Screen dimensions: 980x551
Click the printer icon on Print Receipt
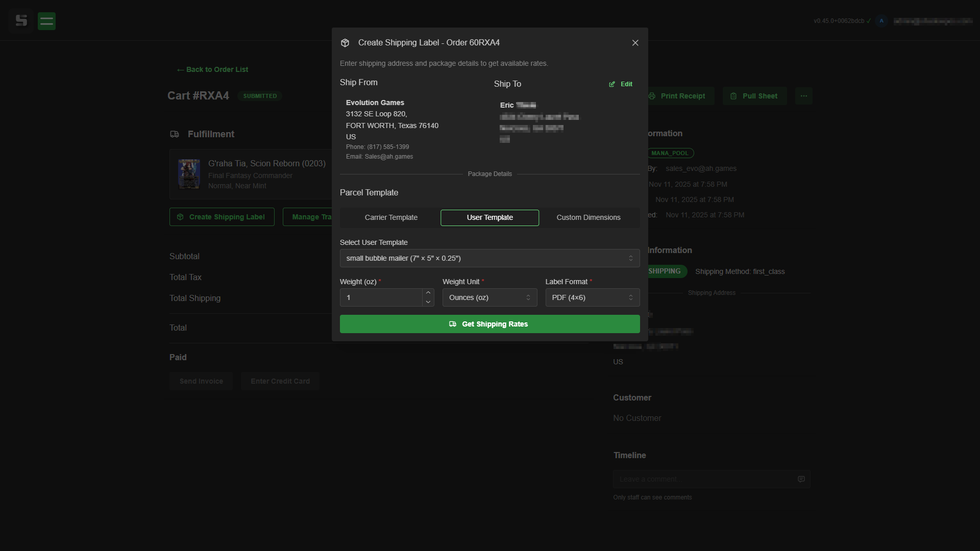[x=652, y=96]
